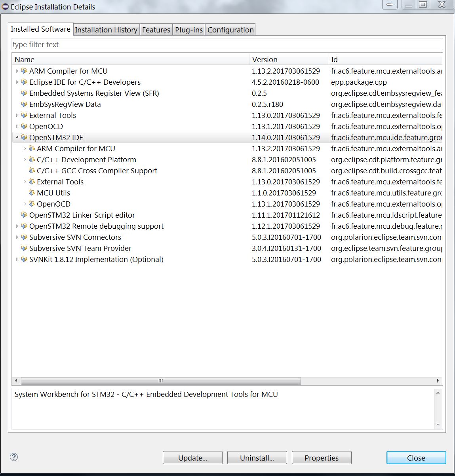The image size is (455, 476).
Task: Expand the OpenSTM32 Remote debugging support node
Action: [17, 226]
